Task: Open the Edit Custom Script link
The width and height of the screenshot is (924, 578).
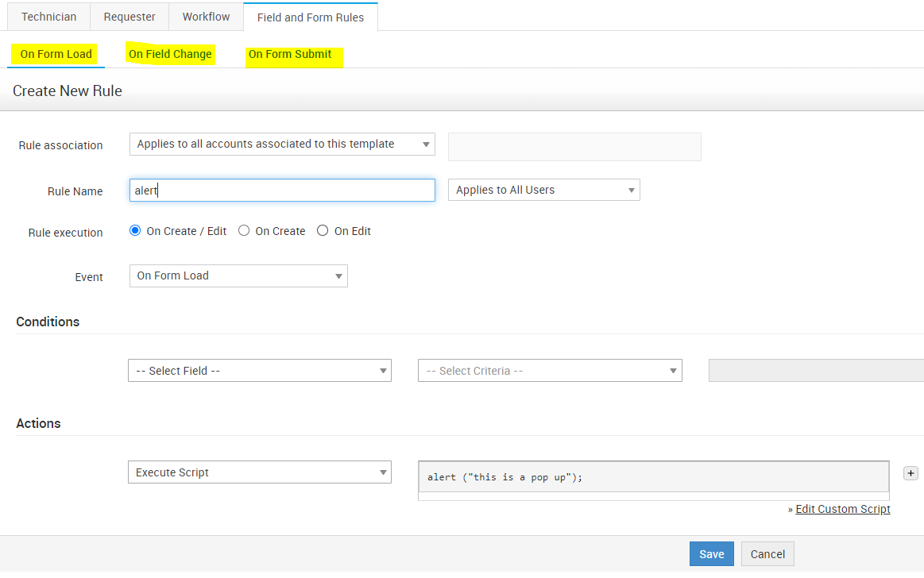Action: [843, 509]
